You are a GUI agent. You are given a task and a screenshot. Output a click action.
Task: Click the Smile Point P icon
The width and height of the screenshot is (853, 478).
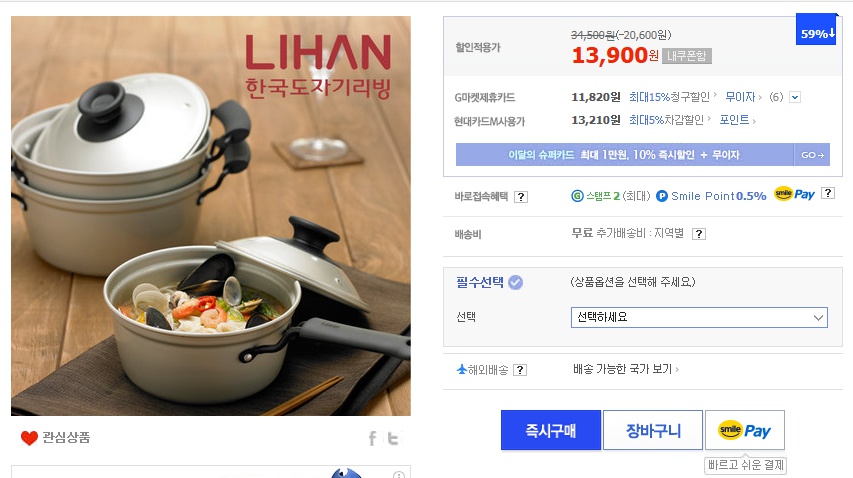(x=662, y=196)
